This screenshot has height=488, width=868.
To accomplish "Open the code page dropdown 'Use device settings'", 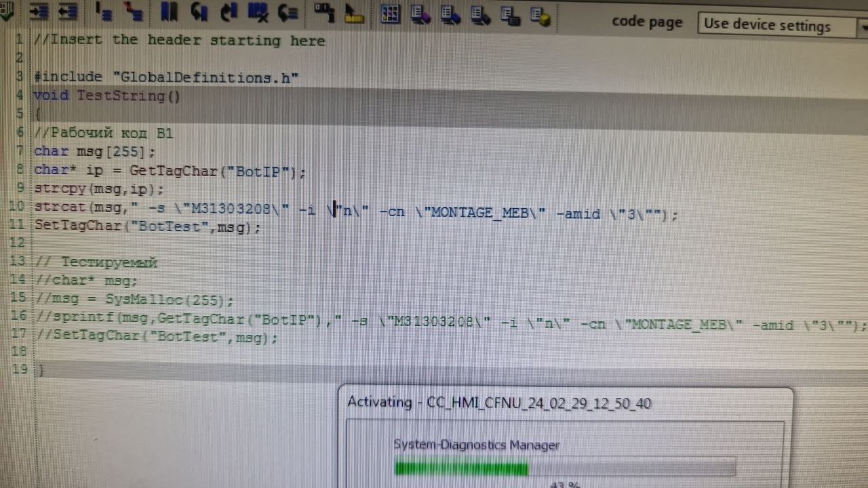I will pos(783,26).
